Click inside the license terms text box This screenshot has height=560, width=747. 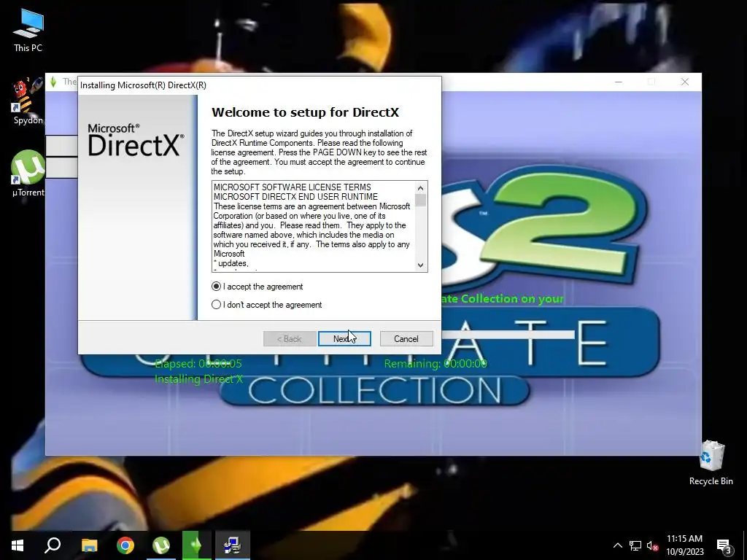pos(314,226)
